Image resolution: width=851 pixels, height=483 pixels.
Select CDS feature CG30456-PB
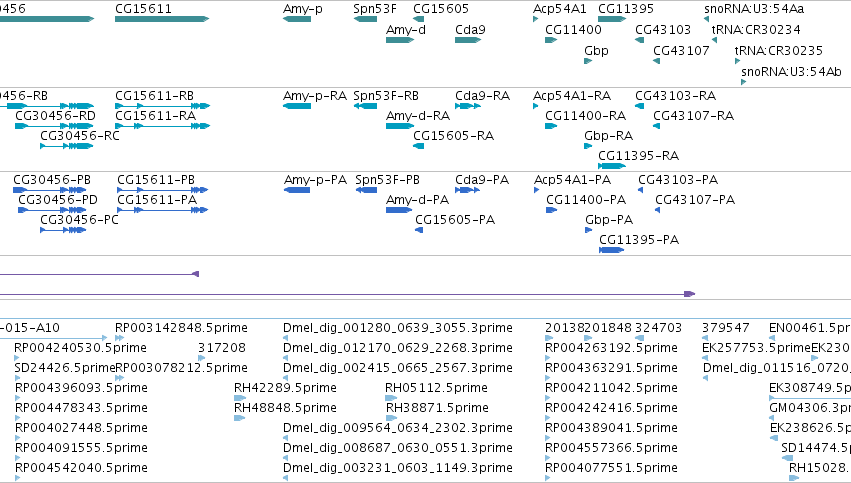tap(49, 190)
